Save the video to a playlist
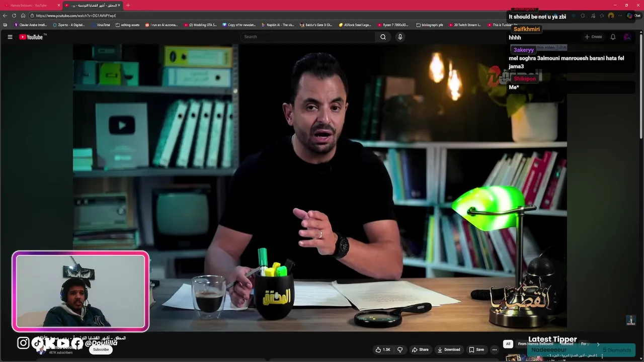The image size is (644, 362). (x=476, y=349)
